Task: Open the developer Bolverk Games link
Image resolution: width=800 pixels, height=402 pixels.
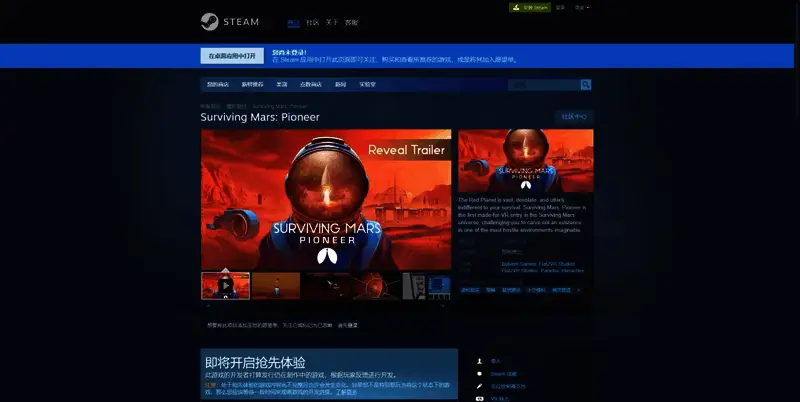Action: (518, 264)
